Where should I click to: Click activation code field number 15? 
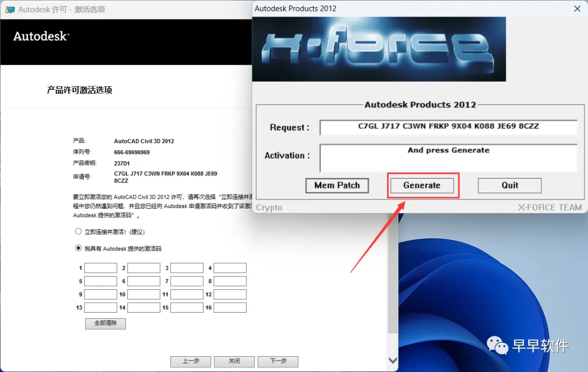point(187,308)
